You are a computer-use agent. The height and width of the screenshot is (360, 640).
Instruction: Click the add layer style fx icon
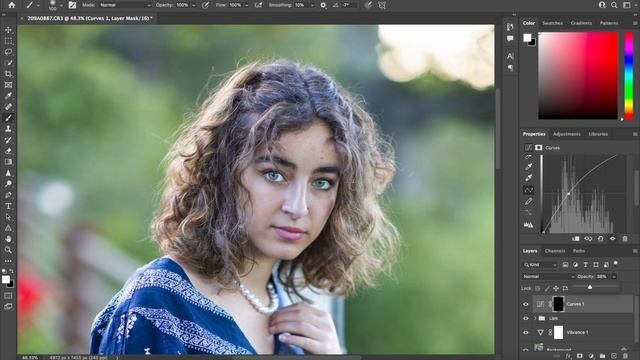tap(568, 356)
